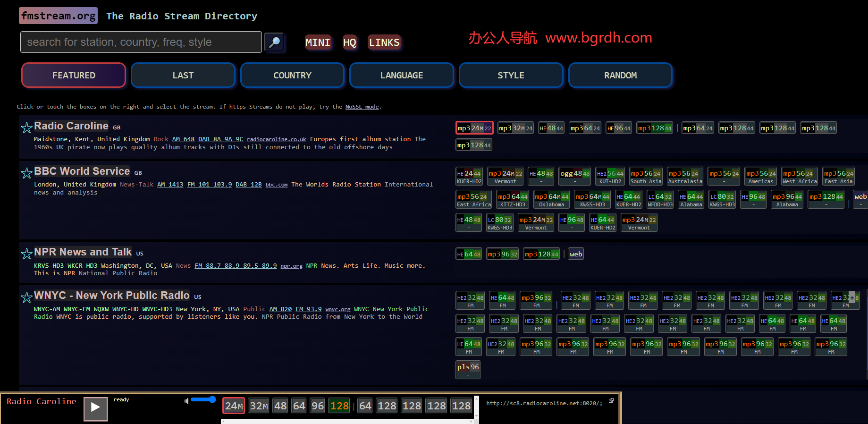Select BBC's HE2 56 KUT-HD2 stream
This screenshot has height=424, width=868.
[x=610, y=177]
